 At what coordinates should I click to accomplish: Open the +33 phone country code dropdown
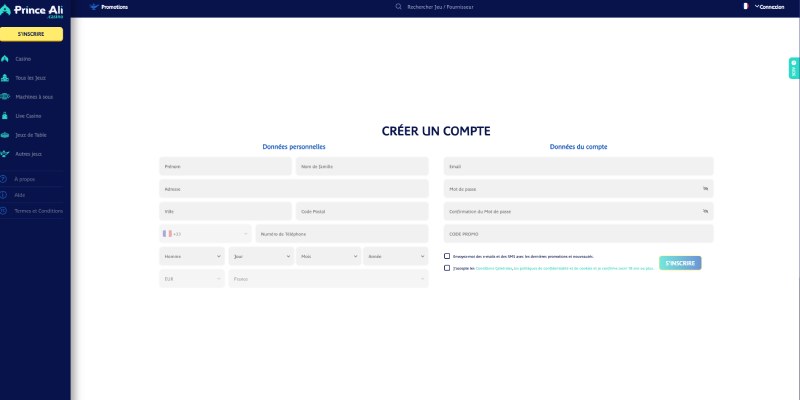coord(205,234)
